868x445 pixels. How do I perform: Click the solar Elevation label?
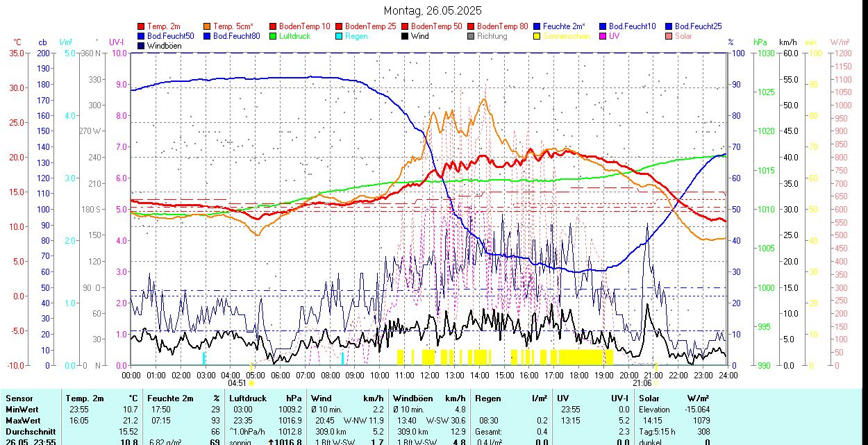[656, 410]
